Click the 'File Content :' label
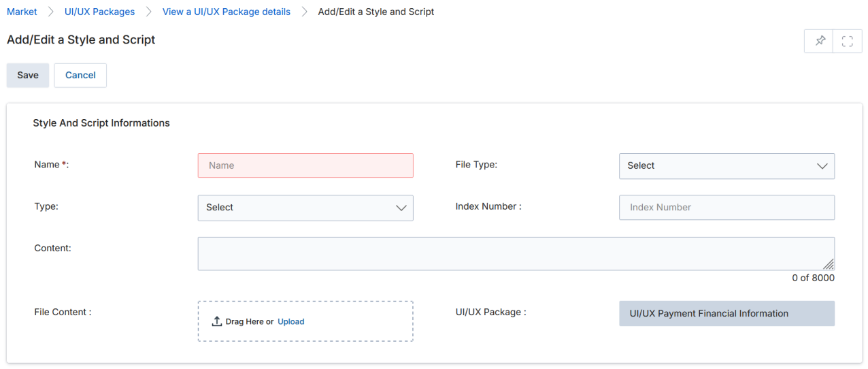The height and width of the screenshot is (369, 868). (x=63, y=312)
